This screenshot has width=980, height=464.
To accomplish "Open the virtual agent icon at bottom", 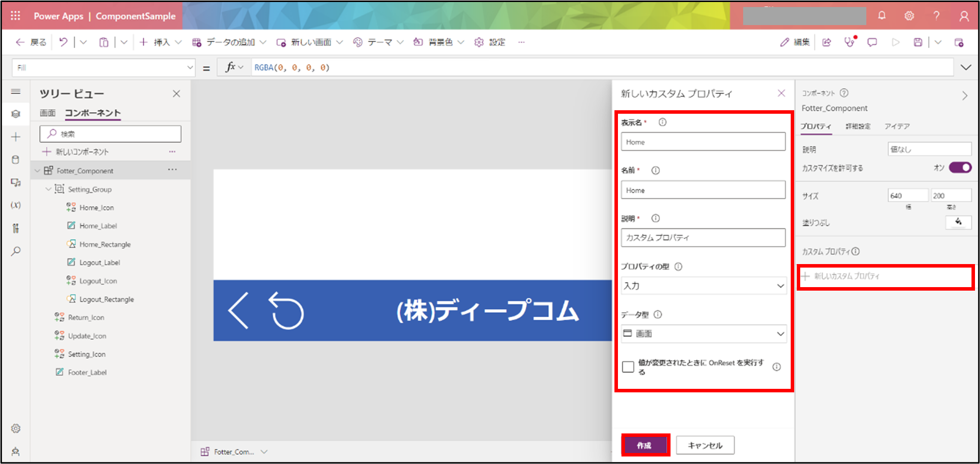I will tap(16, 451).
